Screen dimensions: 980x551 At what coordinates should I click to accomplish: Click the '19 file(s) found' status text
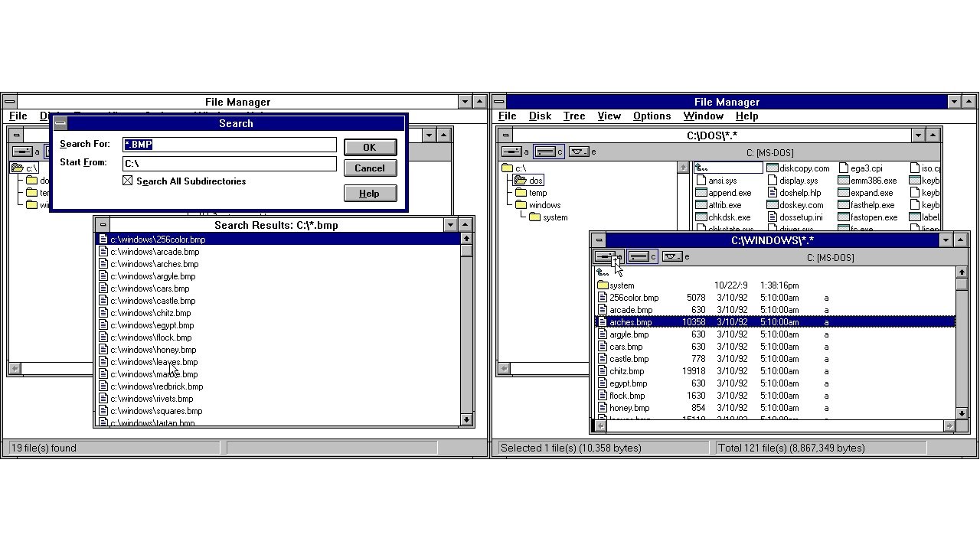[44, 448]
